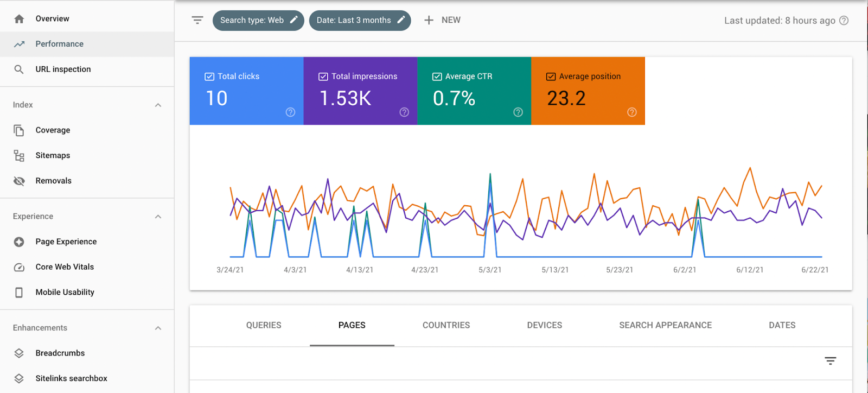This screenshot has height=393, width=868.
Task: Click the blue Total clicks value 10
Action: pos(216,98)
